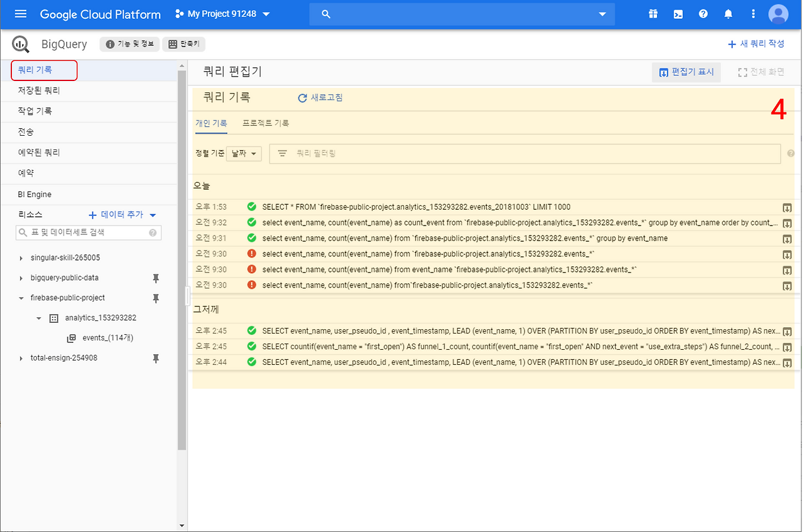Select 작업 기록 in sidebar
Image resolution: width=804 pixels, height=532 pixels.
coord(89,111)
